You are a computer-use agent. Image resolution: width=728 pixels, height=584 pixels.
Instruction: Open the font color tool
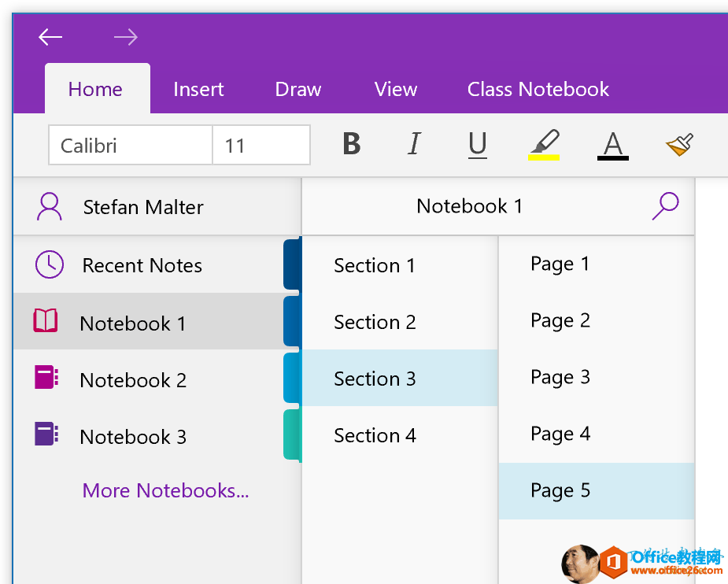click(x=612, y=145)
